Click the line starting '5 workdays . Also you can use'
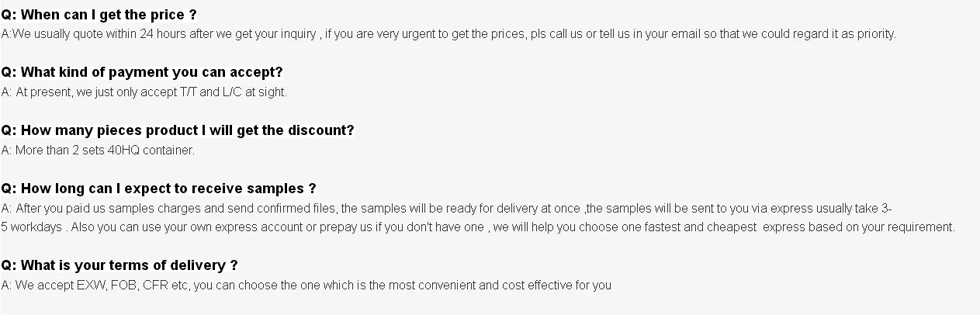 tap(478, 227)
